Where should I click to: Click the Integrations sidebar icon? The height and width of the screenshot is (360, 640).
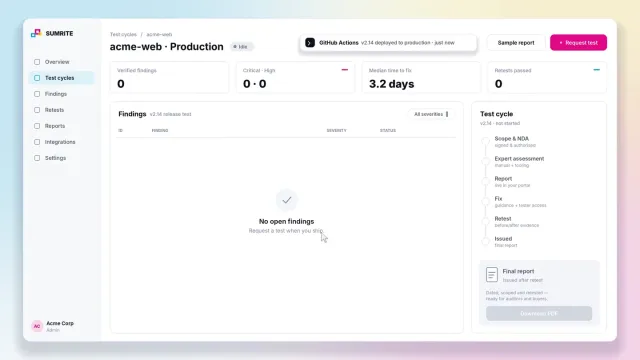coord(37,142)
